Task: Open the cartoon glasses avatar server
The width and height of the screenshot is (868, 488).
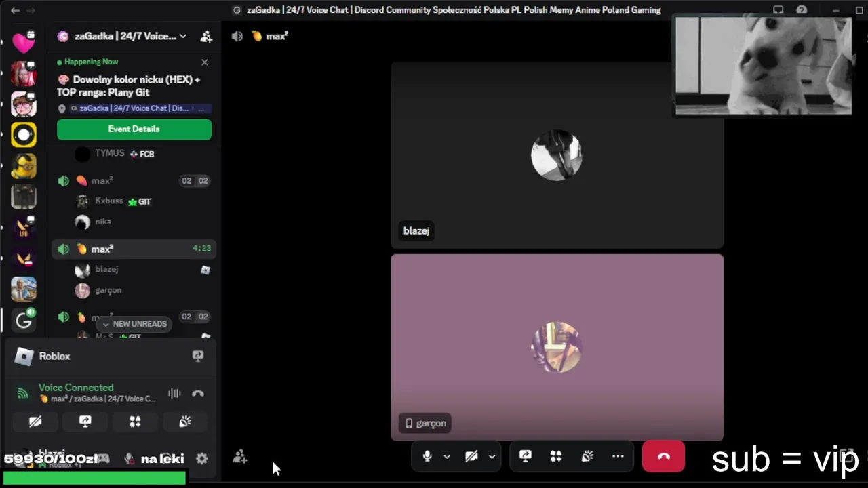Action: (23, 104)
